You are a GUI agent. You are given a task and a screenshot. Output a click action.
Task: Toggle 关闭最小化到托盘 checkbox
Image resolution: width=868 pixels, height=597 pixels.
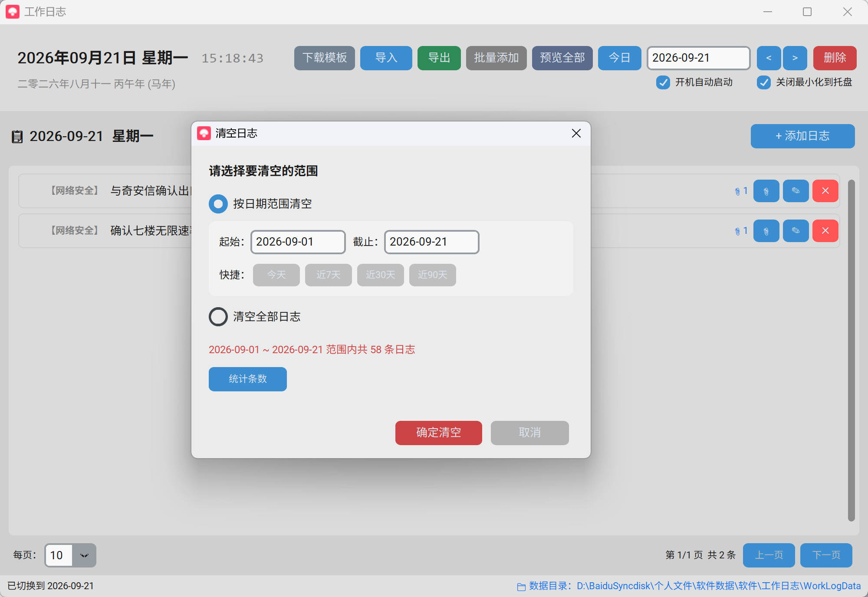[x=764, y=82]
